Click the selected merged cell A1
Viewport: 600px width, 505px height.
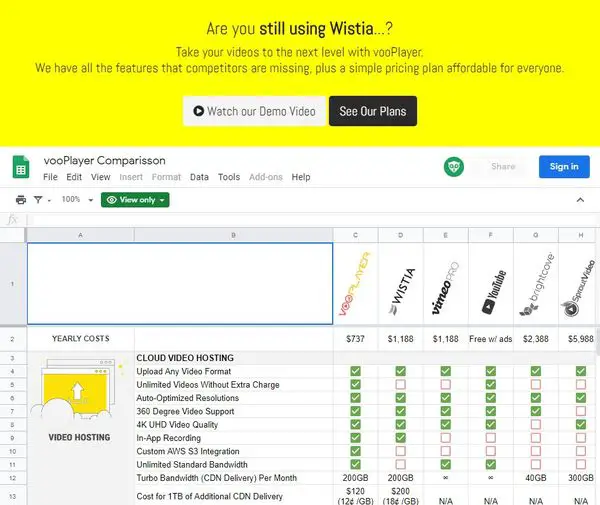180,283
